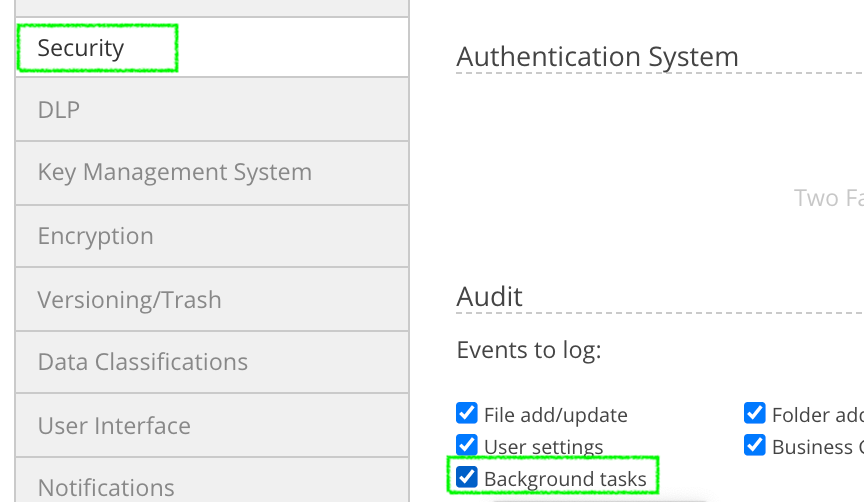Image resolution: width=864 pixels, height=502 pixels.
Task: Uncheck the Folder add event checkbox
Action: 754,414
